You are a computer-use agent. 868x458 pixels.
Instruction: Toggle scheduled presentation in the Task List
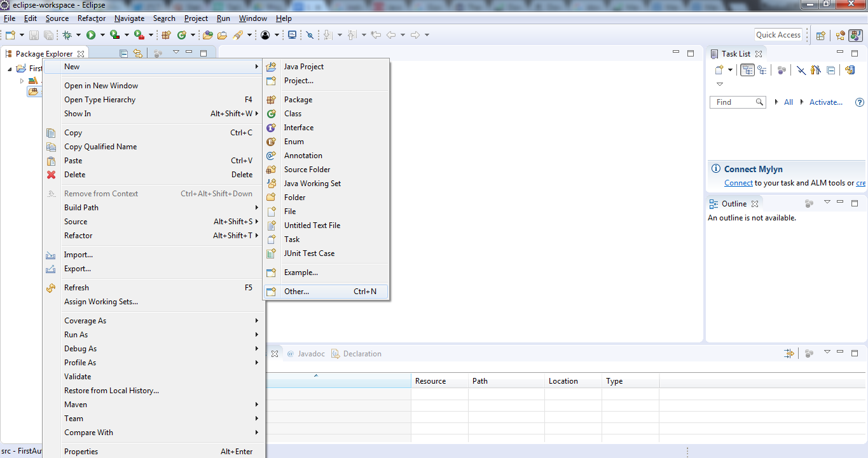point(762,69)
